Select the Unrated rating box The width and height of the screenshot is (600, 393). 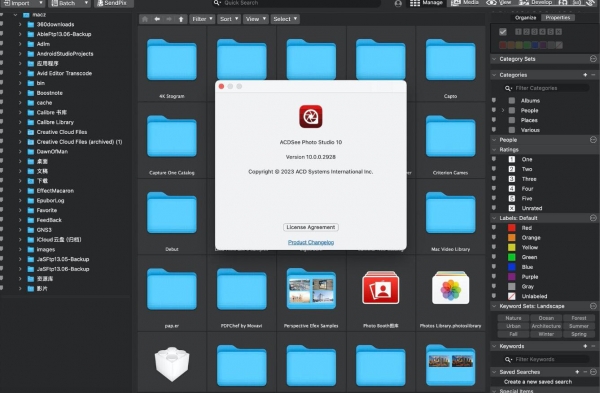point(512,208)
